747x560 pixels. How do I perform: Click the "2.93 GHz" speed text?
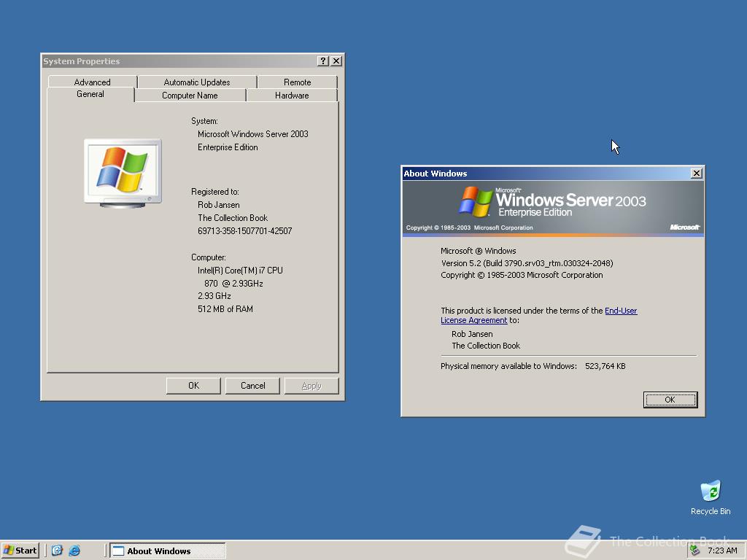[x=214, y=296]
